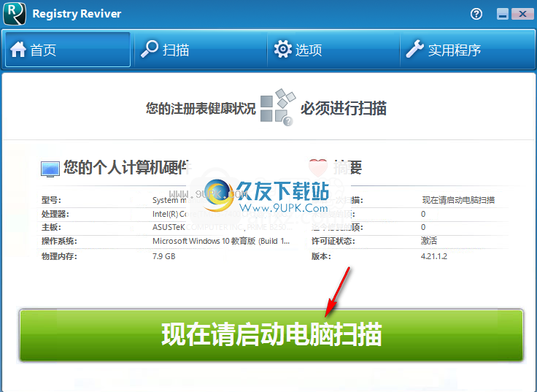This screenshot has width=537, height=392.
Task: Click the 许可证状态 激活 value
Action: coord(429,241)
